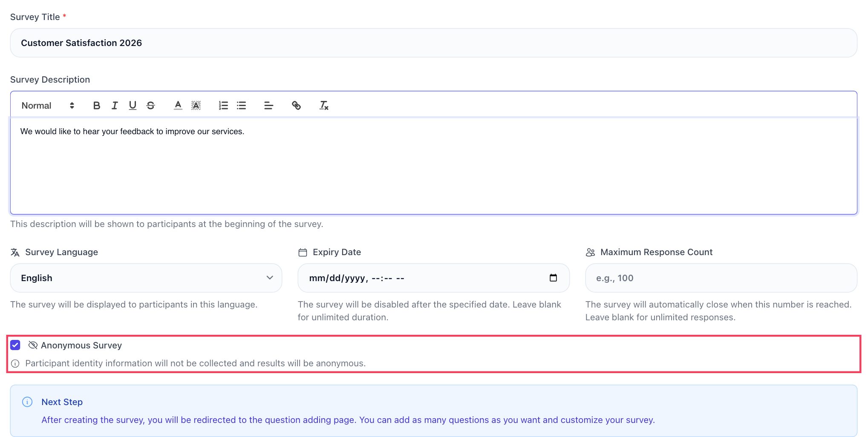Open the text background color picker

pyautogui.click(x=196, y=106)
